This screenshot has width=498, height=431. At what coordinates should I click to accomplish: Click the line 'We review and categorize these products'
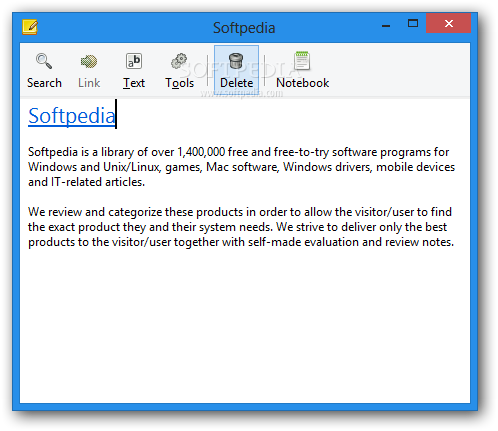click(240, 212)
